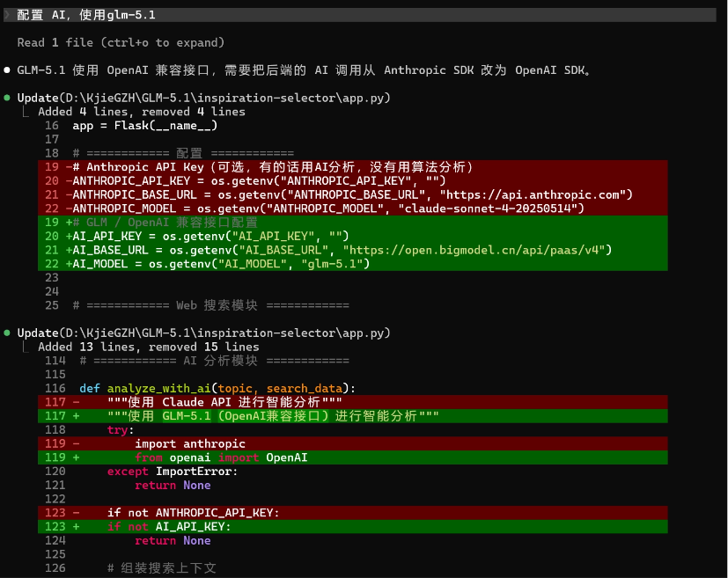
Task: Click the added AI_MODEL "glm-5.1" line
Action: [220, 264]
